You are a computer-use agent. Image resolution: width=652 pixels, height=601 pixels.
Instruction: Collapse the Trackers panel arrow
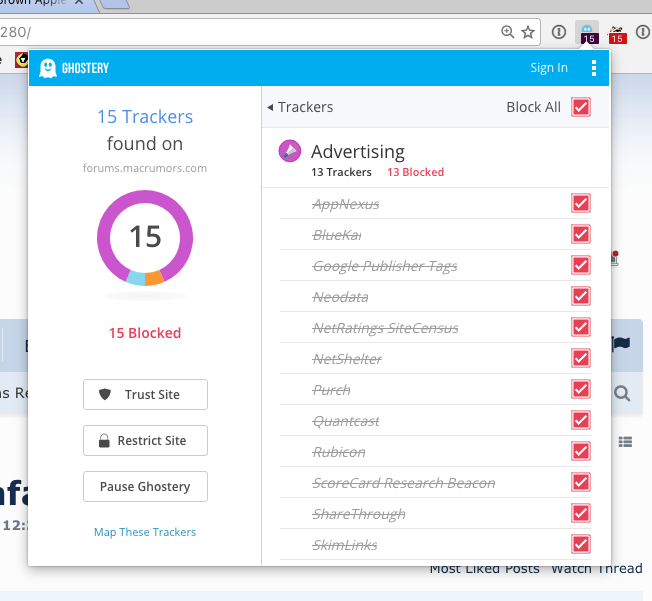[270, 107]
